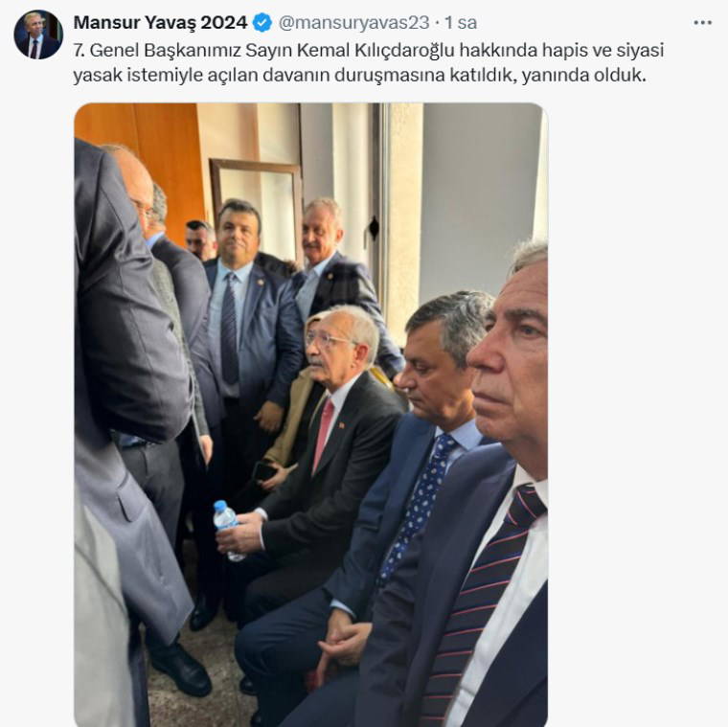Click the water bottle in the photo

[x=228, y=529]
